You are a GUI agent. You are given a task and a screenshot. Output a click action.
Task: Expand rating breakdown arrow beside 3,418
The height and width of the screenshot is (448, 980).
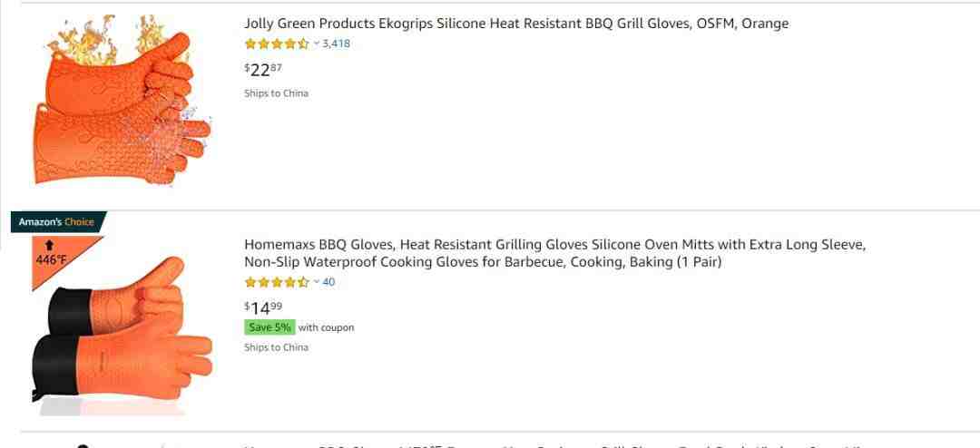coord(317,44)
